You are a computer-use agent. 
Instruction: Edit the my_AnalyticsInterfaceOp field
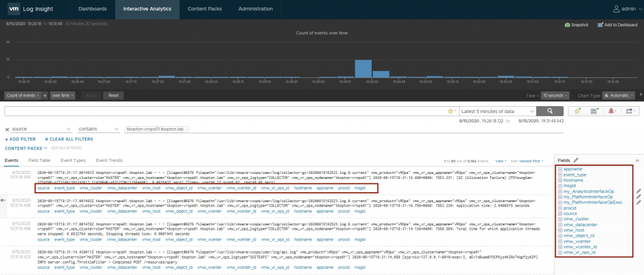click(x=638, y=191)
